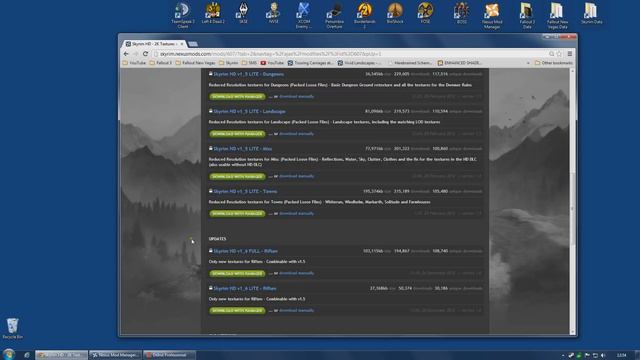This screenshot has width=640, height=360.
Task: Open the Windows Start menu
Action: (x=8, y=354)
